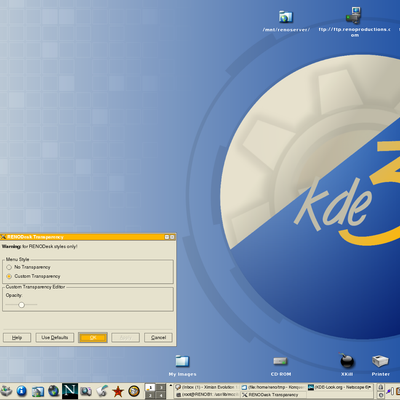
Task: Switch to virtual desktop 1 in pager
Action: pos(150,387)
